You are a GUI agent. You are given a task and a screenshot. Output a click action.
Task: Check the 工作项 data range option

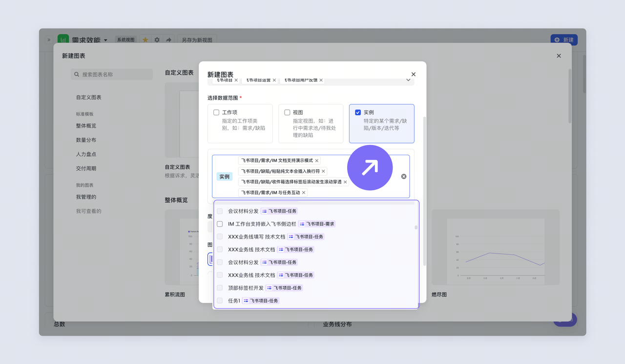point(216,112)
